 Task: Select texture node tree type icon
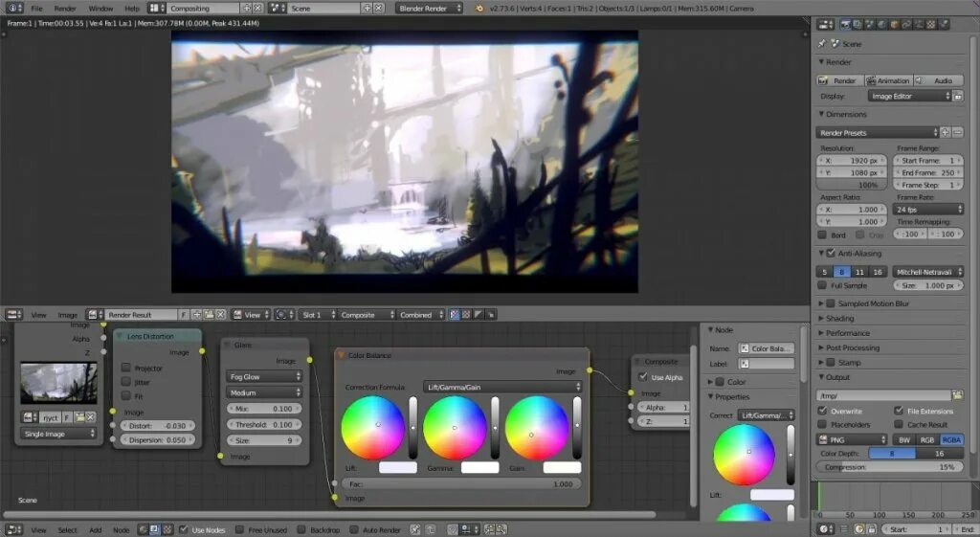click(x=167, y=529)
